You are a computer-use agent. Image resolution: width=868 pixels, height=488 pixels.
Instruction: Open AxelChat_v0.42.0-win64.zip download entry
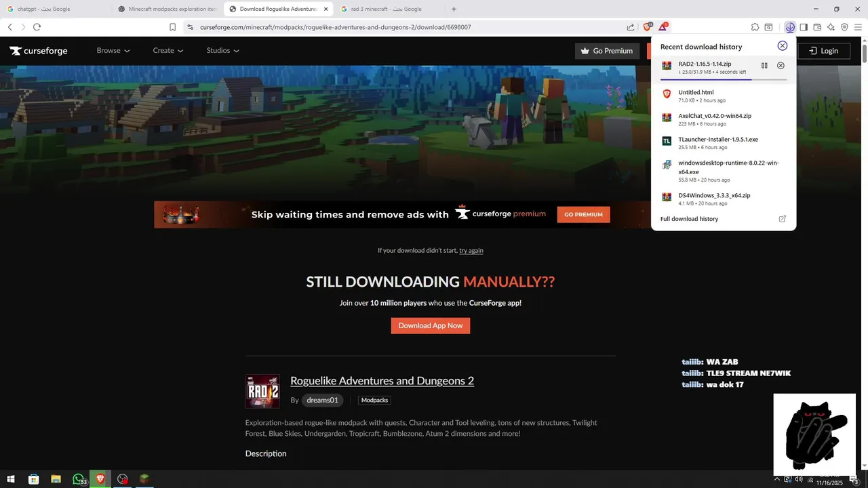724,119
